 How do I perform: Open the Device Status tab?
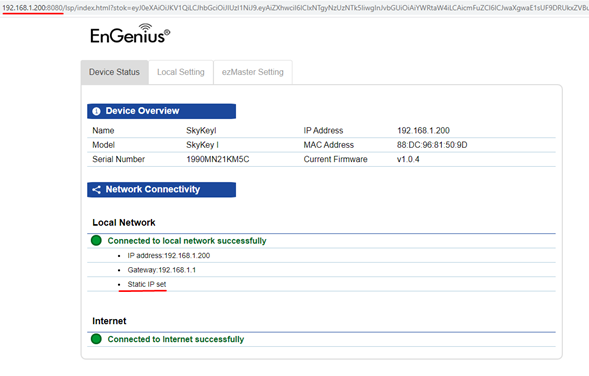click(x=115, y=72)
